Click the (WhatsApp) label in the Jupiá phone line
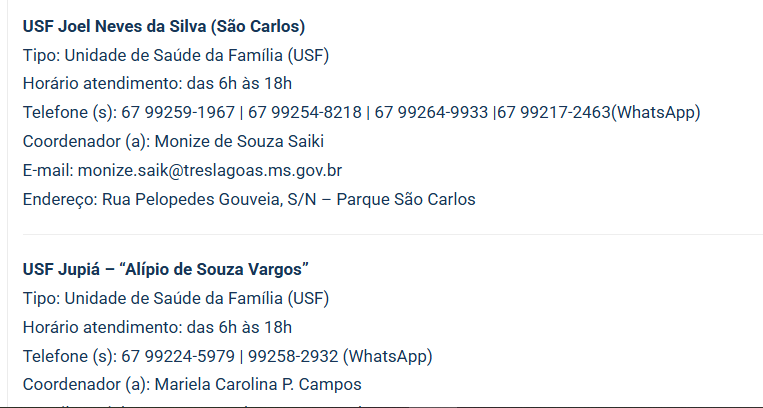 coord(387,356)
